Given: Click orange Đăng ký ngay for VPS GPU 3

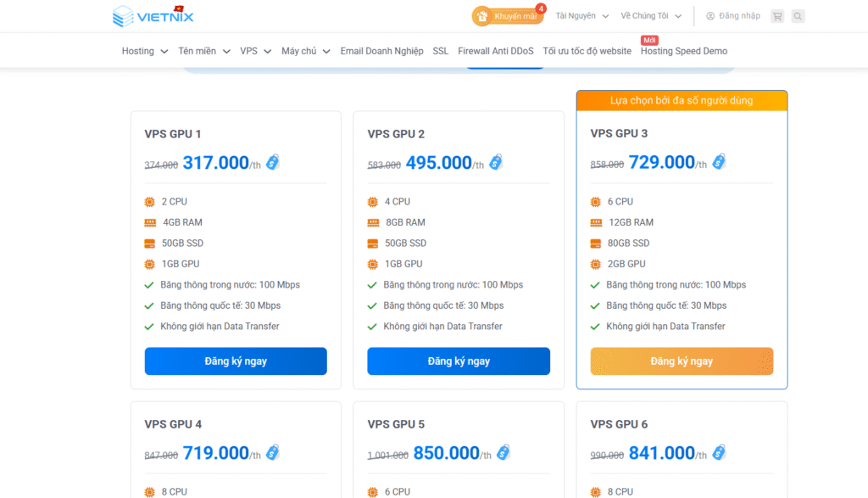Looking at the screenshot, I should (x=682, y=361).
